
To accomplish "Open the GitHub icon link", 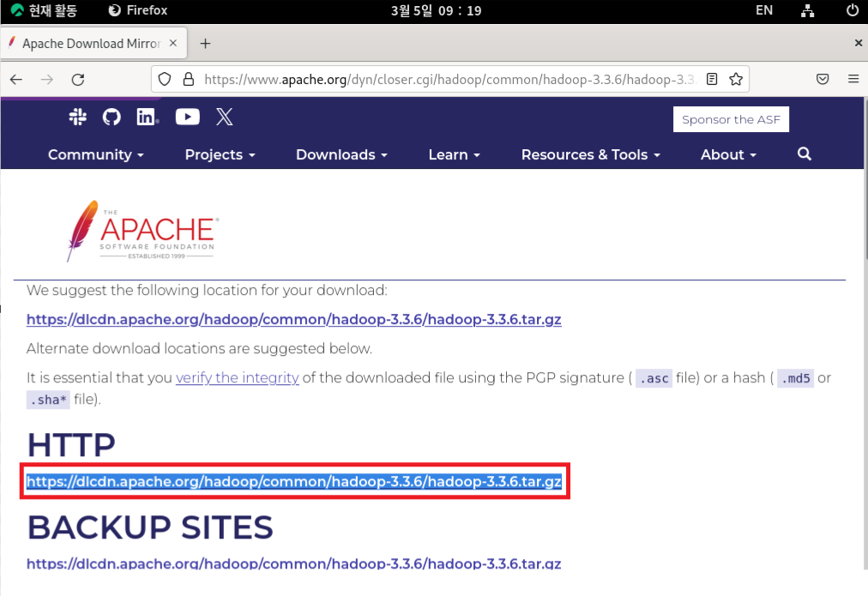I will point(112,117).
